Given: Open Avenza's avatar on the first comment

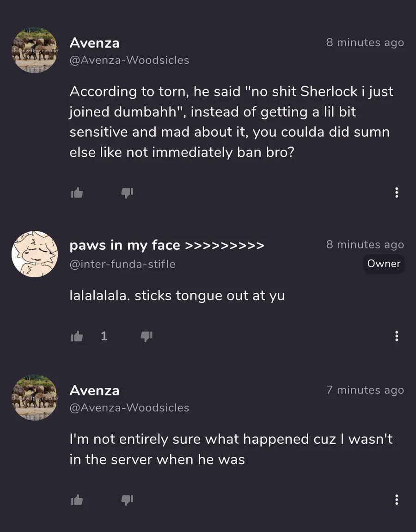Looking at the screenshot, I should [x=35, y=50].
